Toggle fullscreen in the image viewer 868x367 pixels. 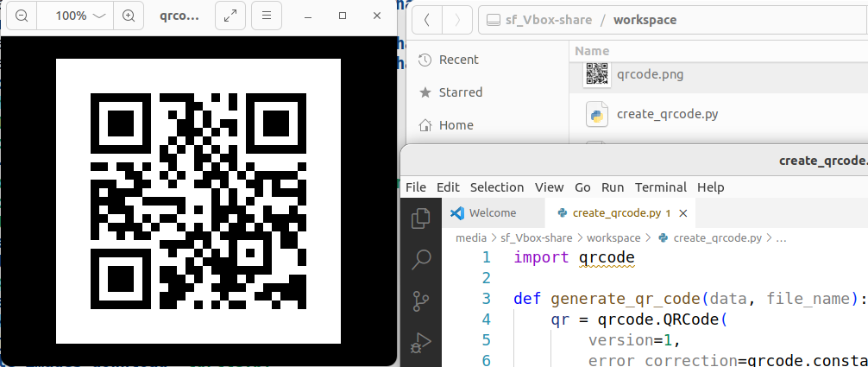pos(230,16)
